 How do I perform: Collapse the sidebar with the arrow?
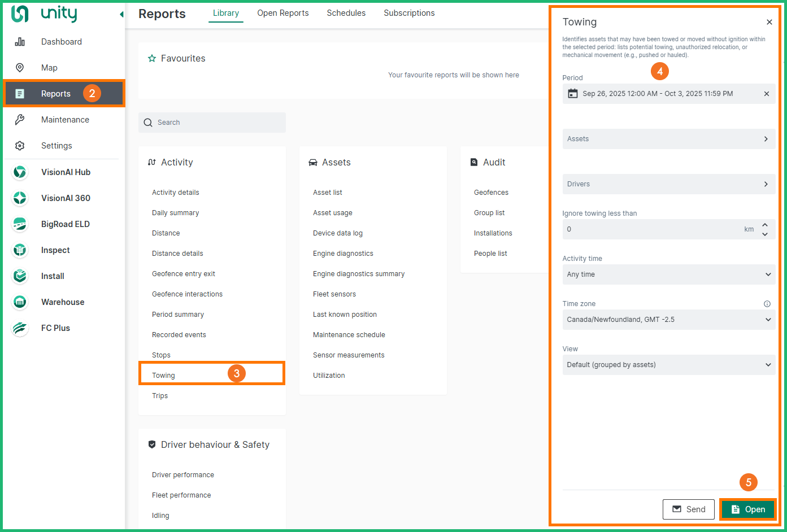click(121, 14)
